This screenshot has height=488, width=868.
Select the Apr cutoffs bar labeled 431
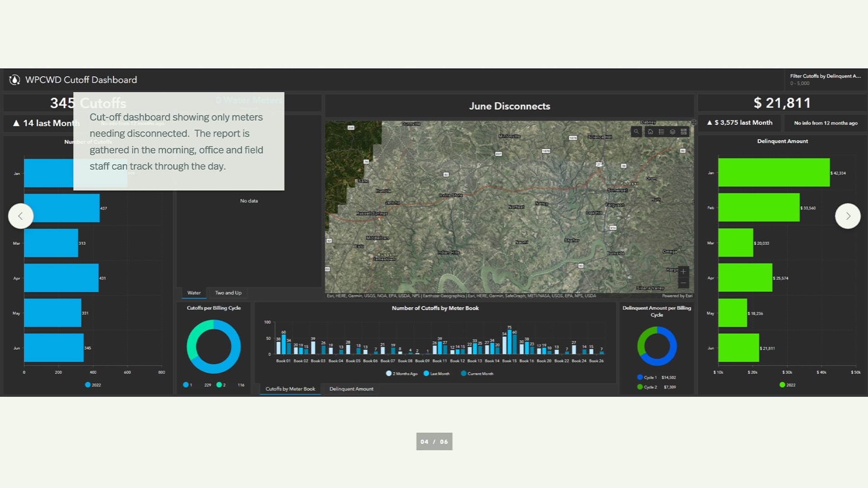coord(61,278)
